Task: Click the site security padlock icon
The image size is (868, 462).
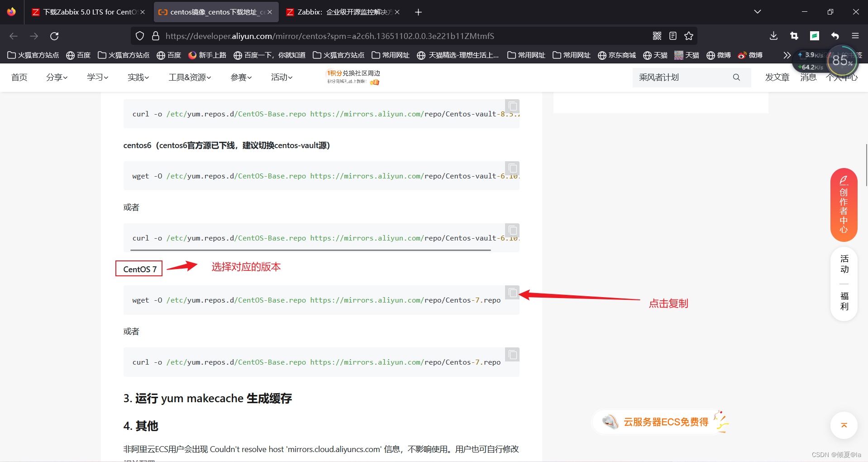Action: coord(156,36)
